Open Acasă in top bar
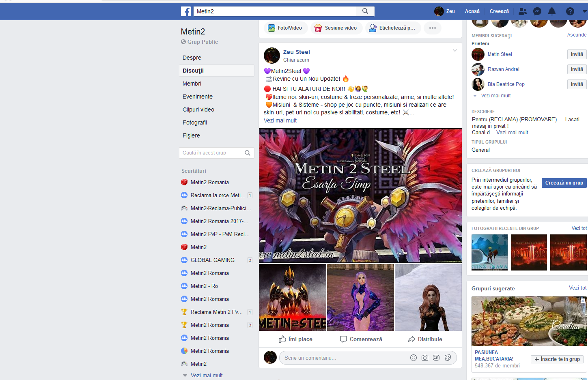 pos(472,11)
